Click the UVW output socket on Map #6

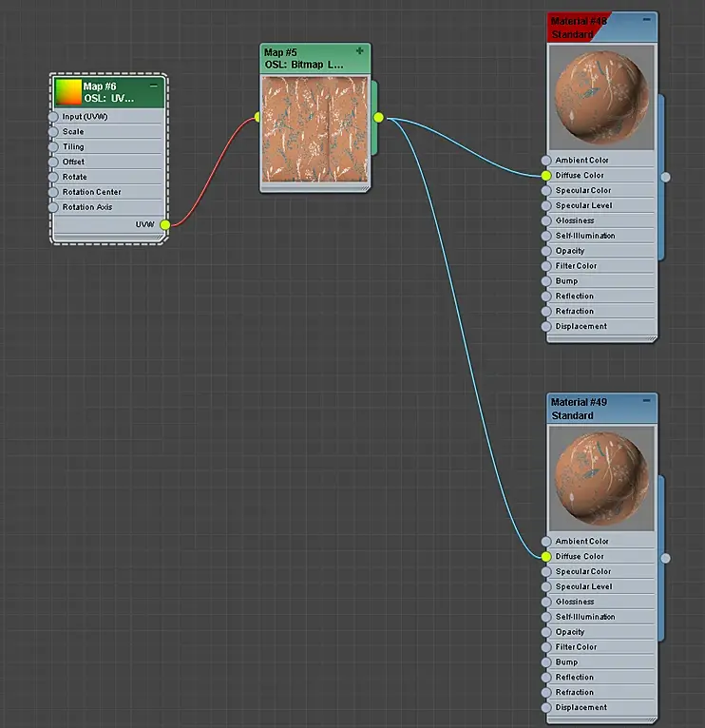coord(165,224)
